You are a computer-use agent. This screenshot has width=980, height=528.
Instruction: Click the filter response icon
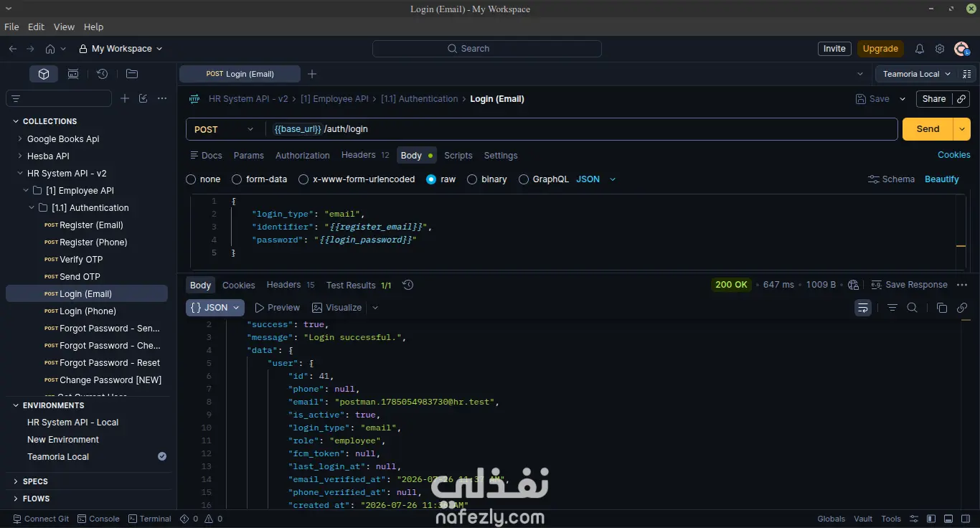coord(892,308)
